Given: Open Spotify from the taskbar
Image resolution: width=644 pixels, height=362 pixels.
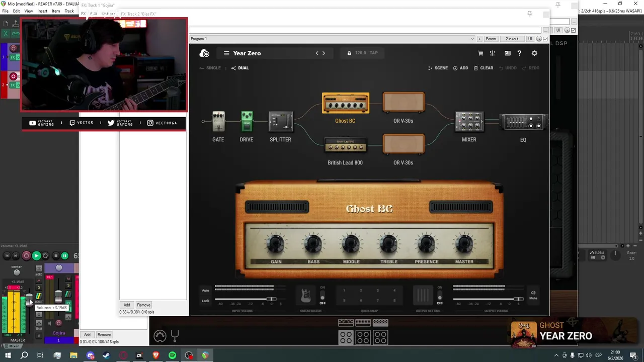Looking at the screenshot, I should coord(173,355).
